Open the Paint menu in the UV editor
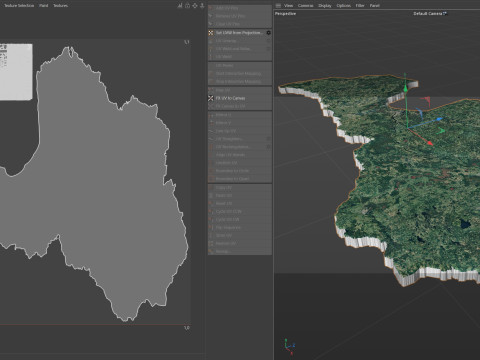This screenshot has width=480, height=360. 43,5
